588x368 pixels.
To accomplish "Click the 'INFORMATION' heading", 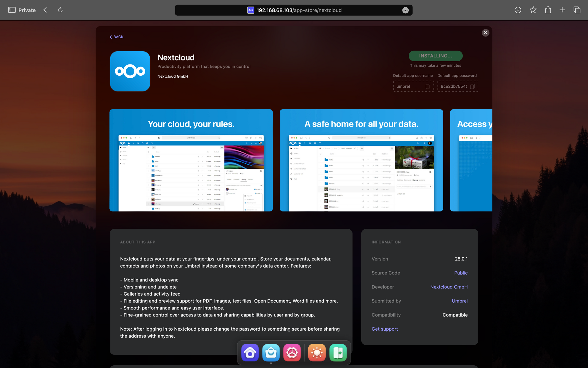I will click(386, 242).
